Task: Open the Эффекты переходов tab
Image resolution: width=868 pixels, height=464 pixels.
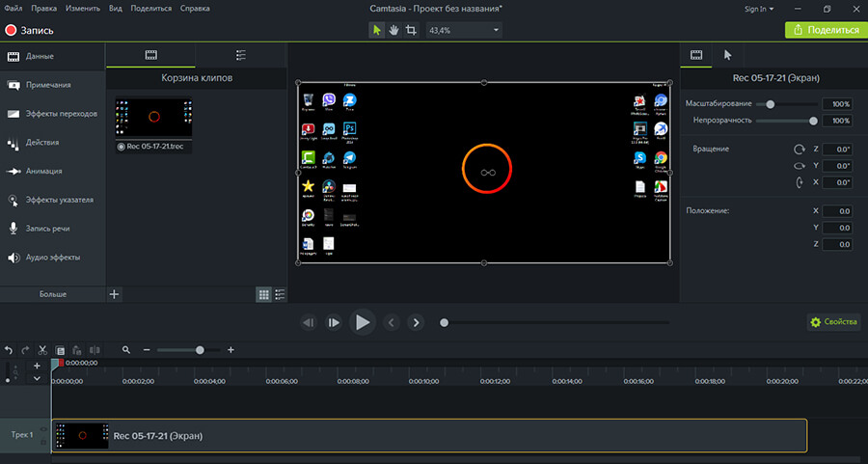Action: coord(60,114)
